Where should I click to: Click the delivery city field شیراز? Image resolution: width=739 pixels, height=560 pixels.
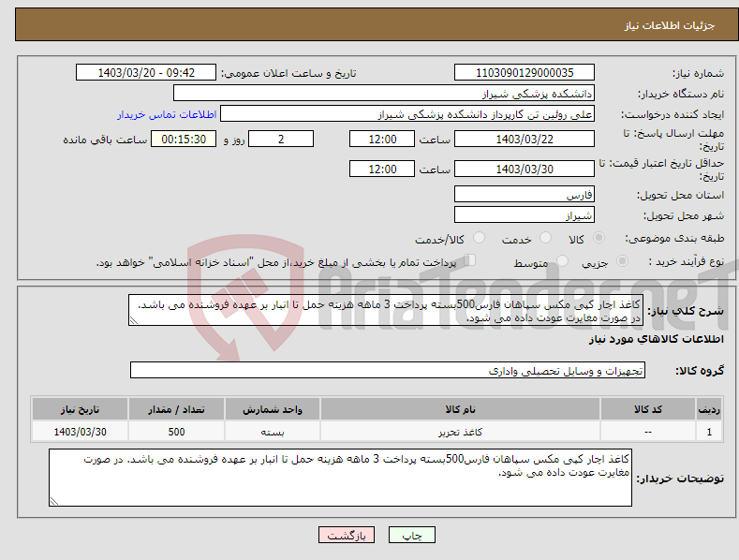coord(525,215)
